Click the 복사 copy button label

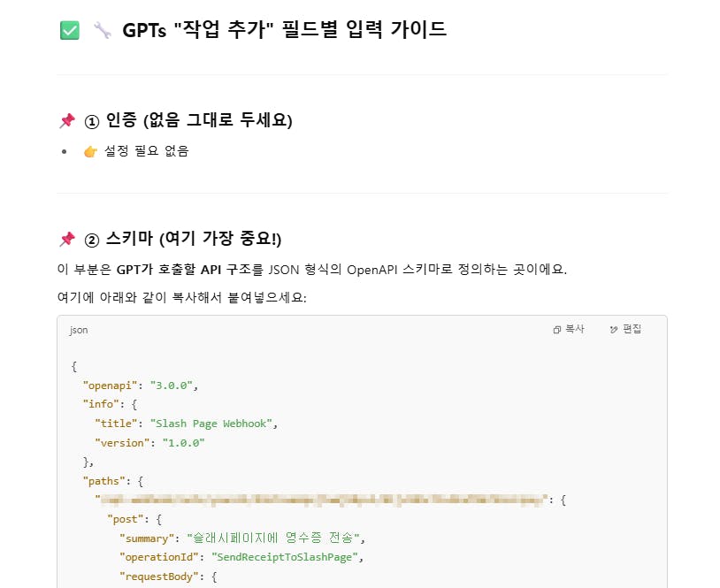click(x=575, y=330)
